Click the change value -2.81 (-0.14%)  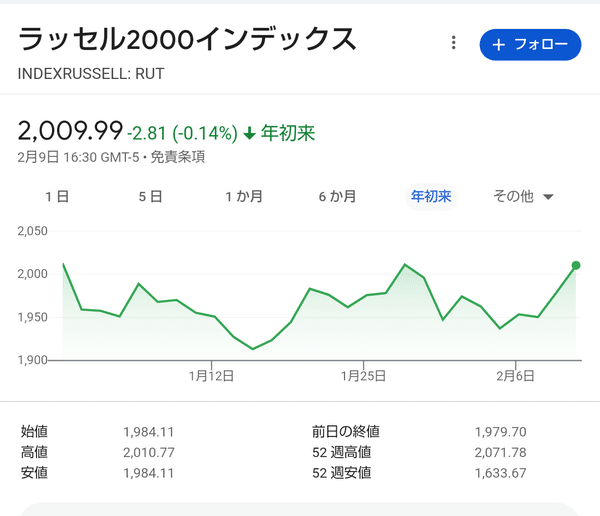coord(182,133)
